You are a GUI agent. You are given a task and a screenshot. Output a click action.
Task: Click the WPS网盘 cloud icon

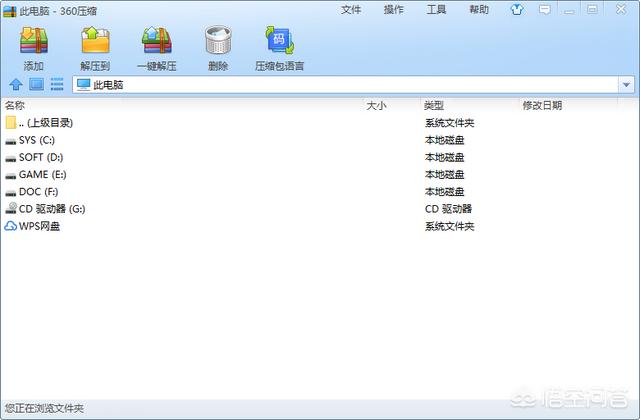[x=11, y=226]
